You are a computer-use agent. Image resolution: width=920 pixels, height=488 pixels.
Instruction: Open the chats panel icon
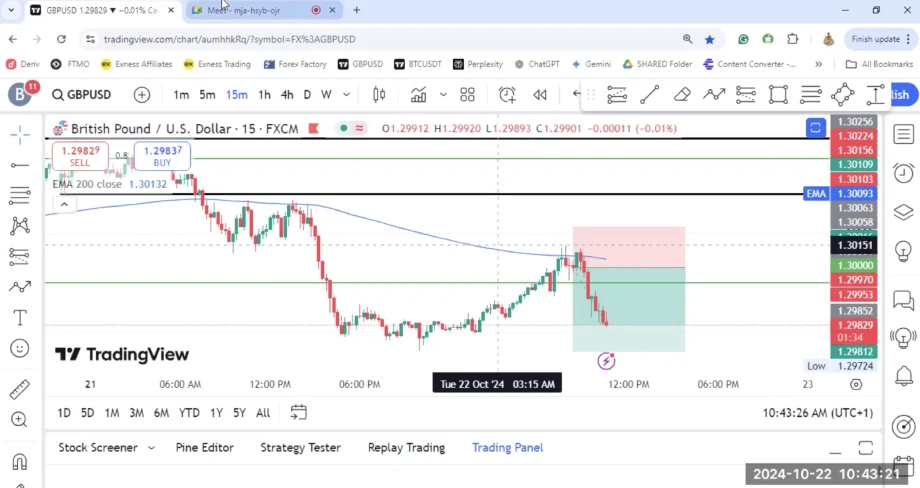coord(904,300)
